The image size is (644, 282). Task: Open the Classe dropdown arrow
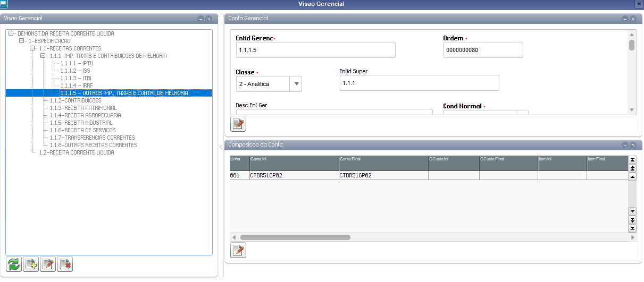pyautogui.click(x=296, y=84)
